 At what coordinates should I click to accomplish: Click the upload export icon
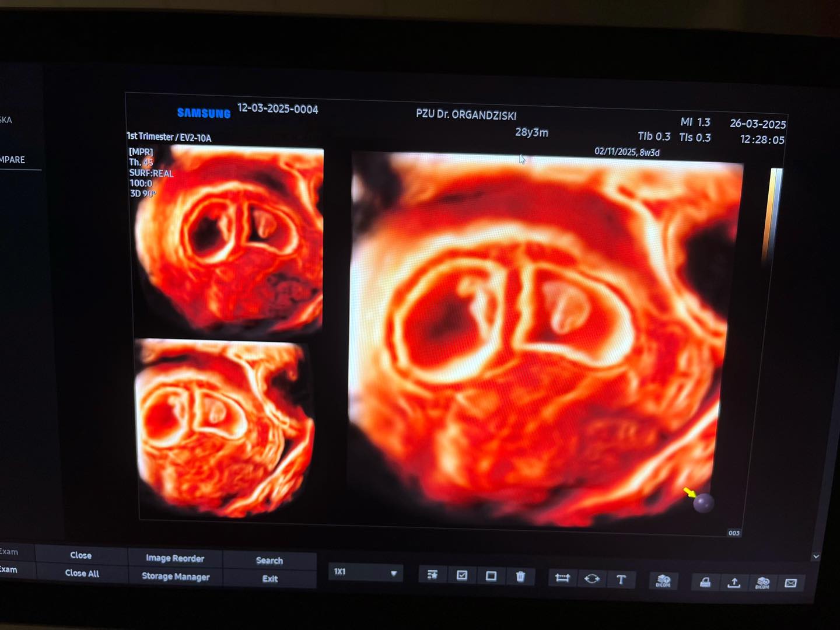[x=734, y=582]
